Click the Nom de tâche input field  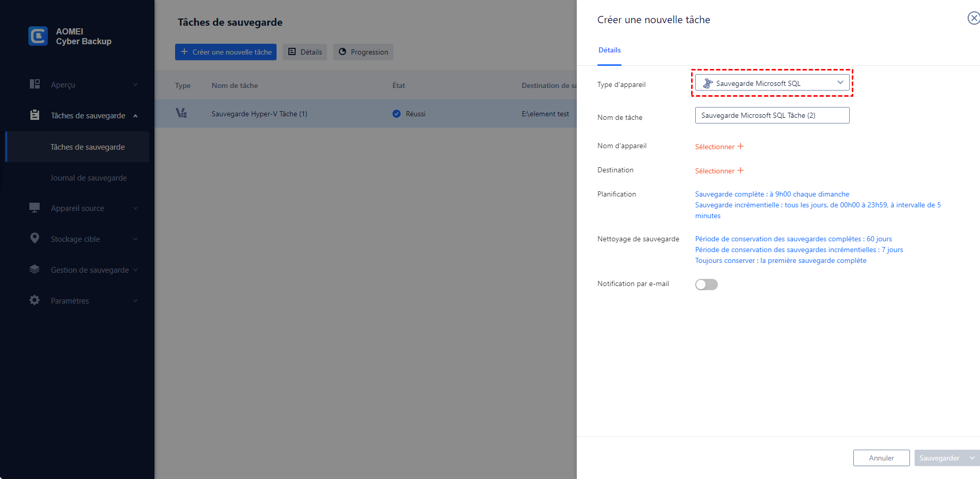[x=771, y=115]
